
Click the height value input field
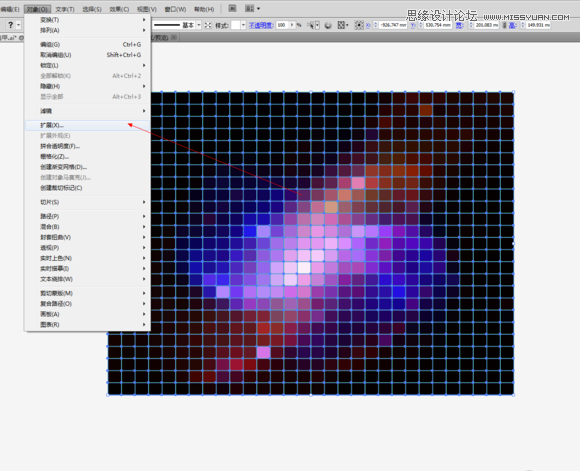click(538, 25)
